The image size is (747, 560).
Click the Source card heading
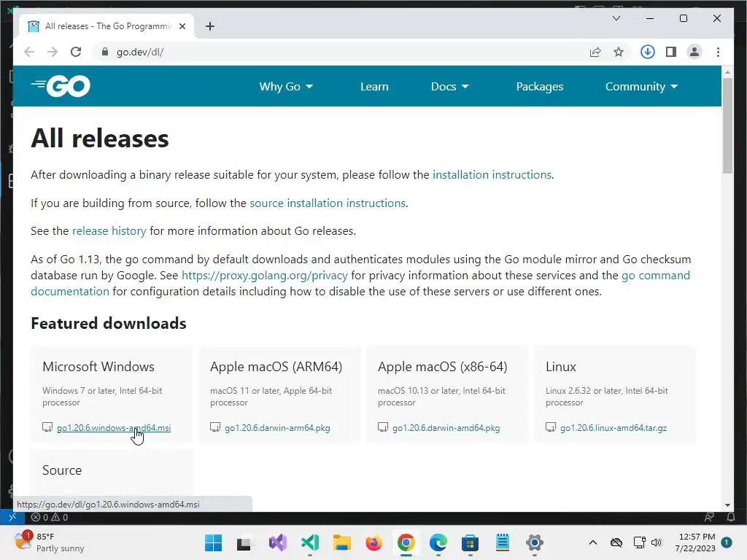pos(62,470)
